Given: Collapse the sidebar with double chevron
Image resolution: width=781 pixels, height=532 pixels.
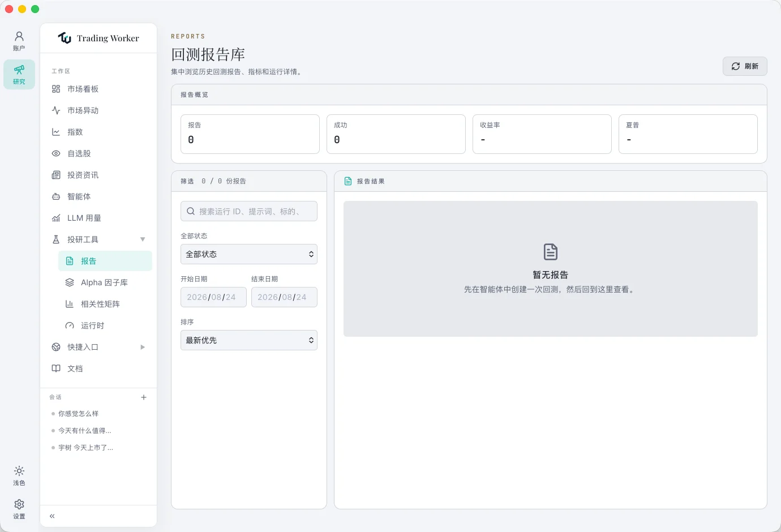Looking at the screenshot, I should tap(52, 516).
